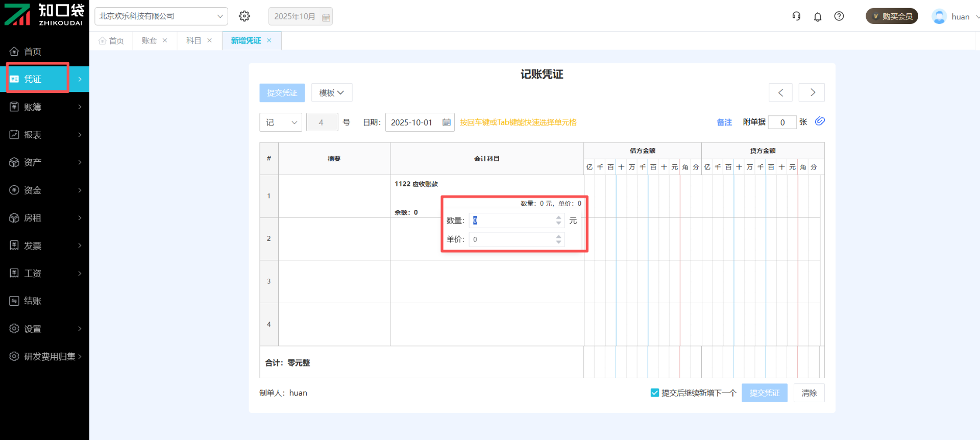Go to previous voucher with left arrow
Screen dimensions: 980x440
[x=780, y=92]
